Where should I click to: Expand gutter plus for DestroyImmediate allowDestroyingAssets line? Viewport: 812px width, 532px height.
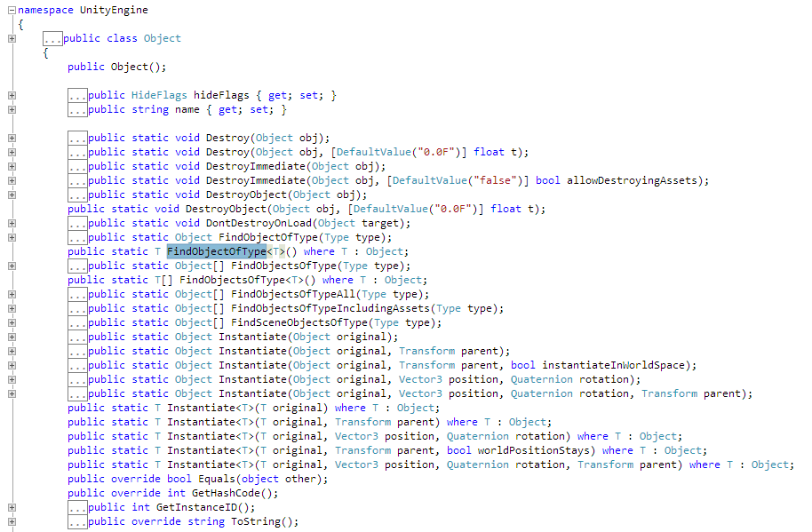click(x=12, y=180)
